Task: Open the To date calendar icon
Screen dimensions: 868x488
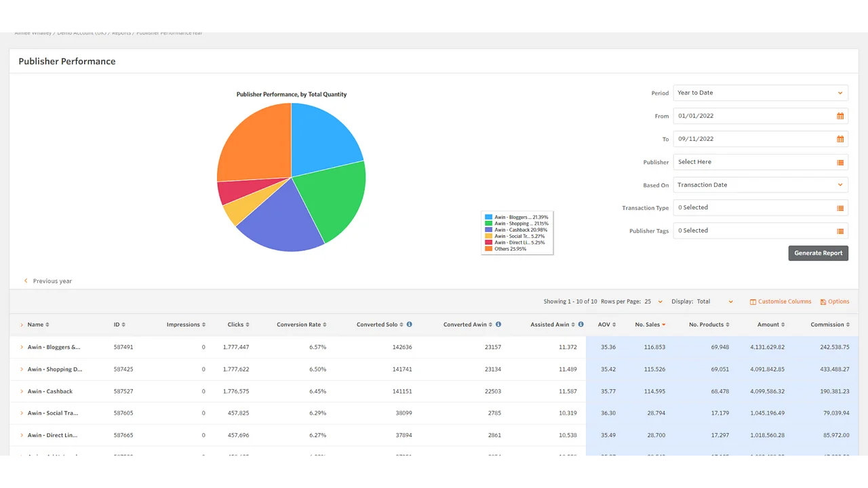Action: point(840,139)
